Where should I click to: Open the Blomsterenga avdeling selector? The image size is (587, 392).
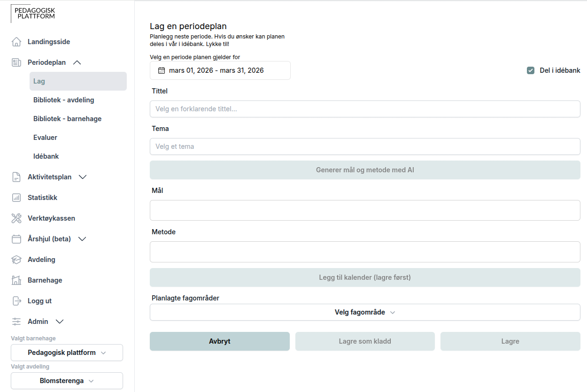coord(67,381)
